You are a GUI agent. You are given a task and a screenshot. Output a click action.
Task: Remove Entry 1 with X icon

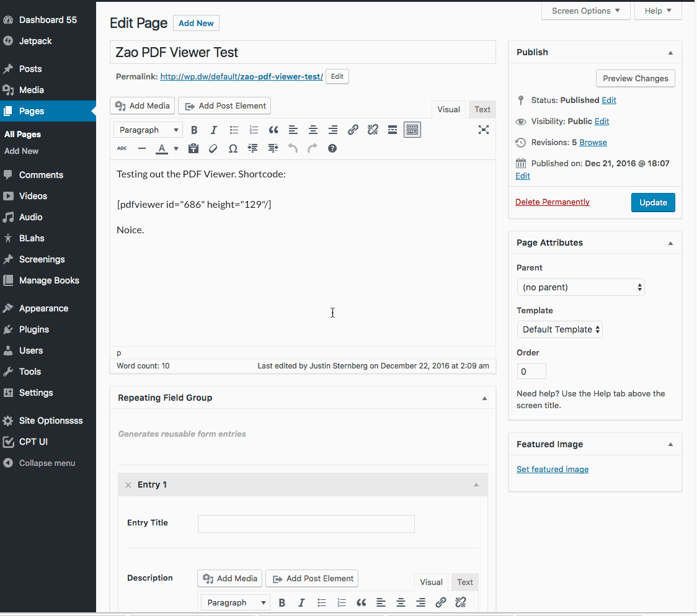point(128,485)
